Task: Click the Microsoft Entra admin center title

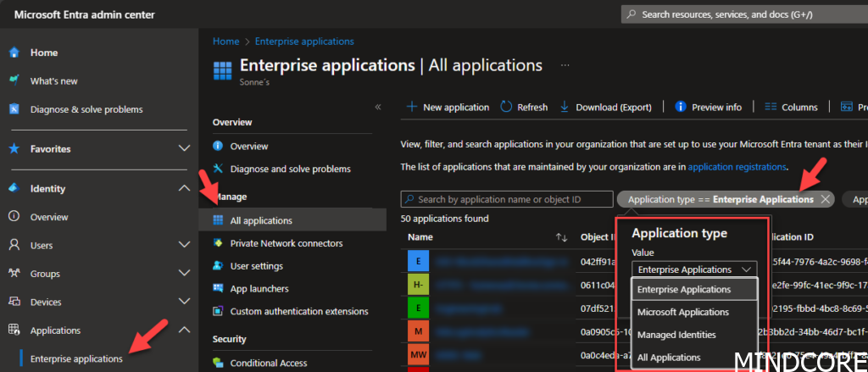Action: pyautogui.click(x=84, y=15)
